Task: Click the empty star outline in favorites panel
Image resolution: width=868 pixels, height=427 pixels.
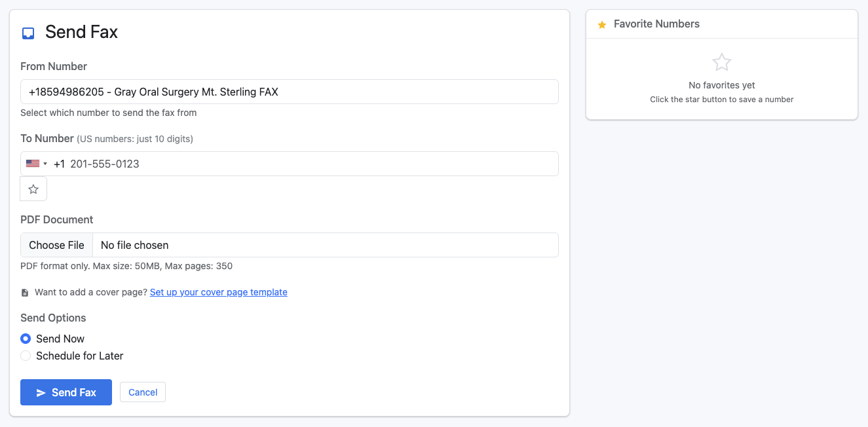Action: pyautogui.click(x=722, y=62)
